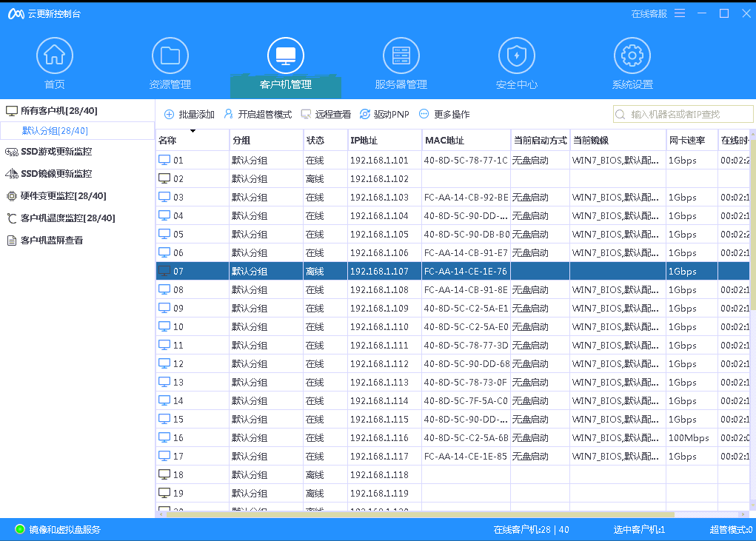Open 资源管理 folder icon
Image resolution: width=756 pixels, height=541 pixels.
pyautogui.click(x=170, y=56)
